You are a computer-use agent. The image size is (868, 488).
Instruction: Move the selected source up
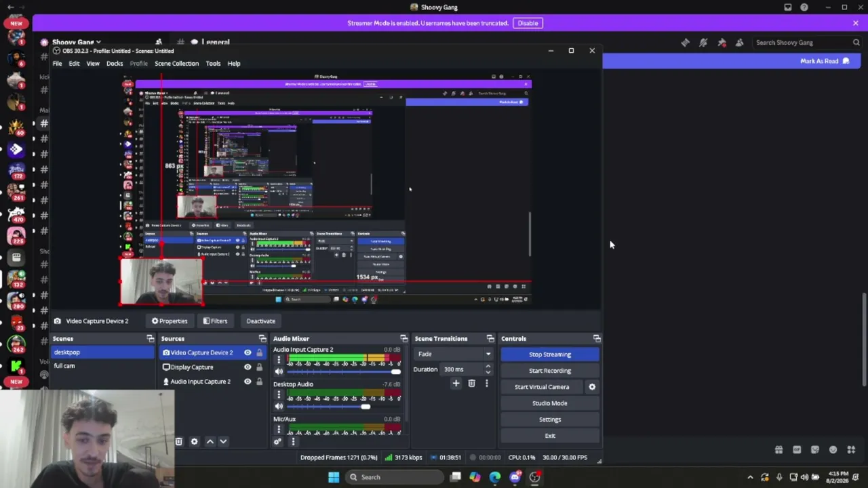(210, 441)
